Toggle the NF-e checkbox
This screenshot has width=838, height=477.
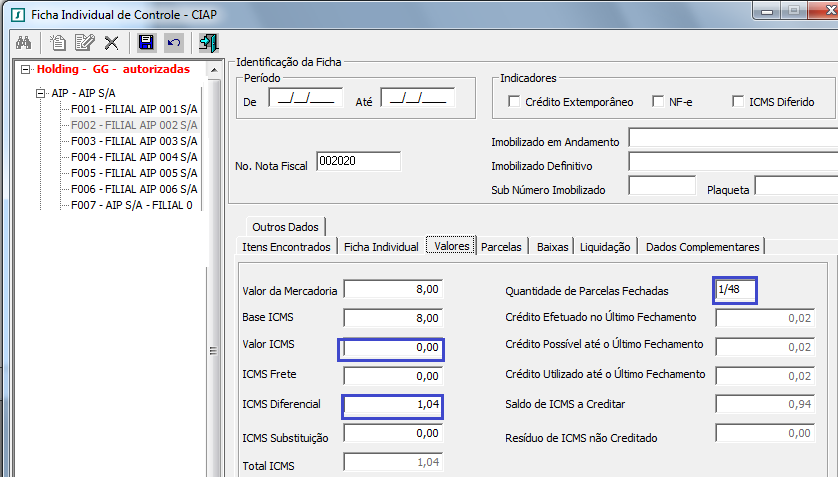pyautogui.click(x=658, y=102)
